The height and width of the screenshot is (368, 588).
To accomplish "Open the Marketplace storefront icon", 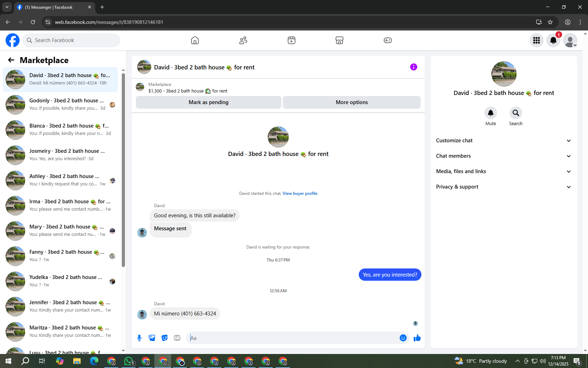I will coord(339,40).
